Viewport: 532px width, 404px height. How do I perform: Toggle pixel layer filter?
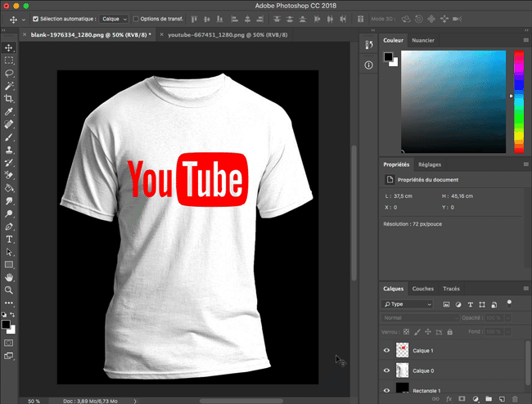(x=446, y=304)
